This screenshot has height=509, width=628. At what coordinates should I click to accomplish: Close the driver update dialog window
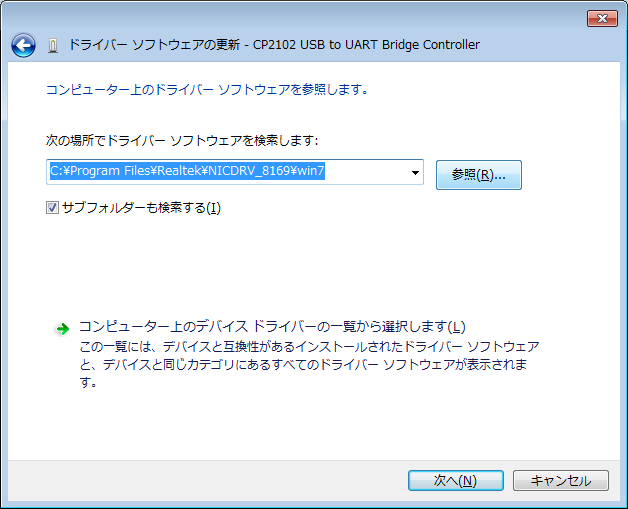click(x=602, y=18)
